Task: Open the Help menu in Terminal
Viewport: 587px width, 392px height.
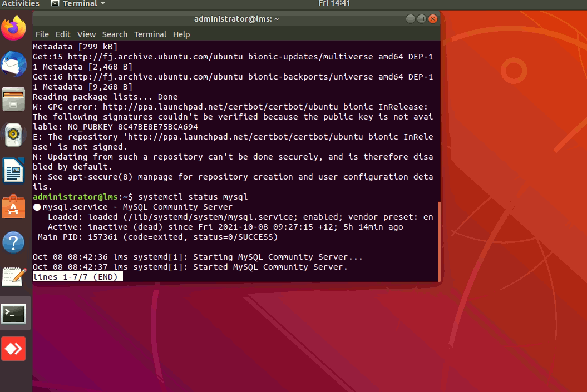Action: pos(181,34)
